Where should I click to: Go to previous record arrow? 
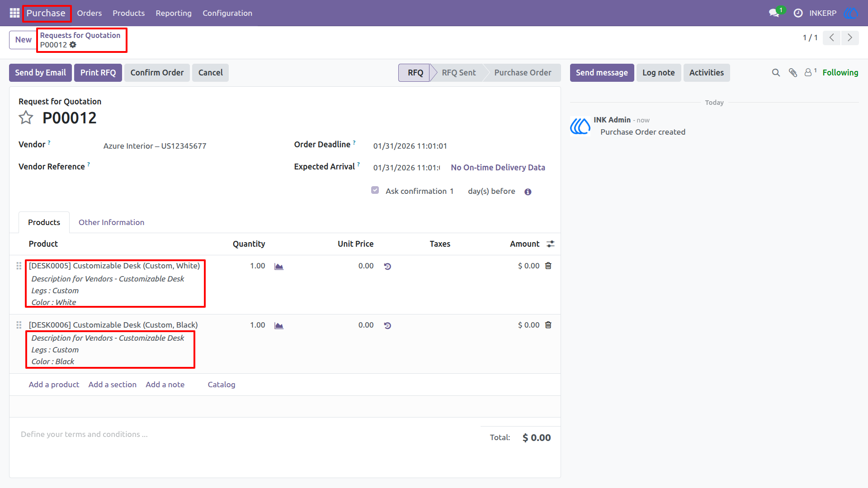pyautogui.click(x=832, y=38)
